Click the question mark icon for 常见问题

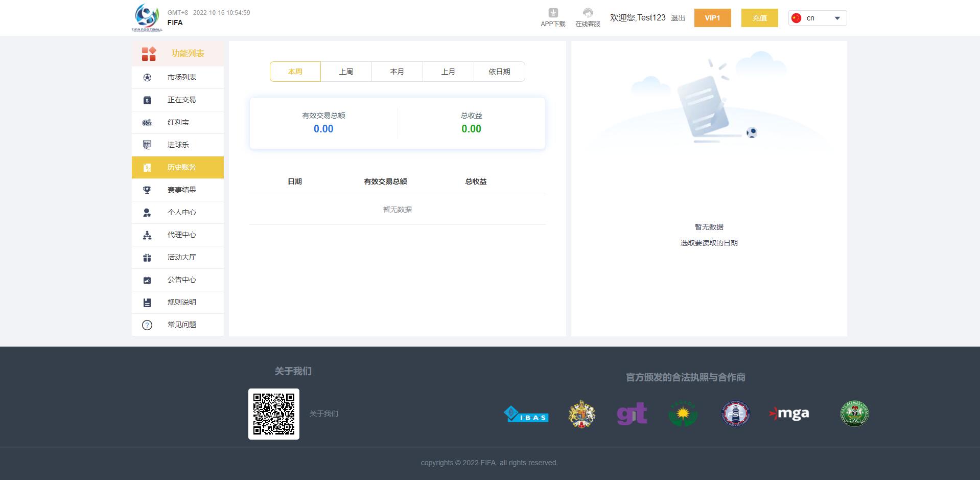(x=147, y=325)
